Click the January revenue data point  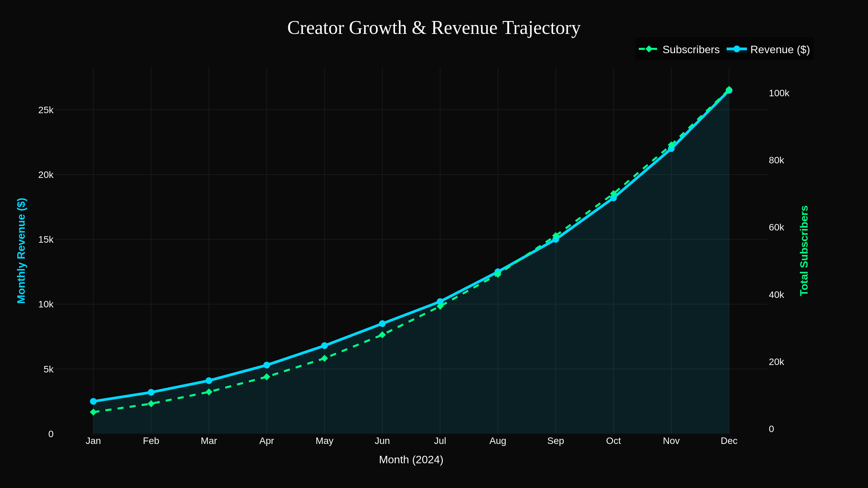click(93, 401)
